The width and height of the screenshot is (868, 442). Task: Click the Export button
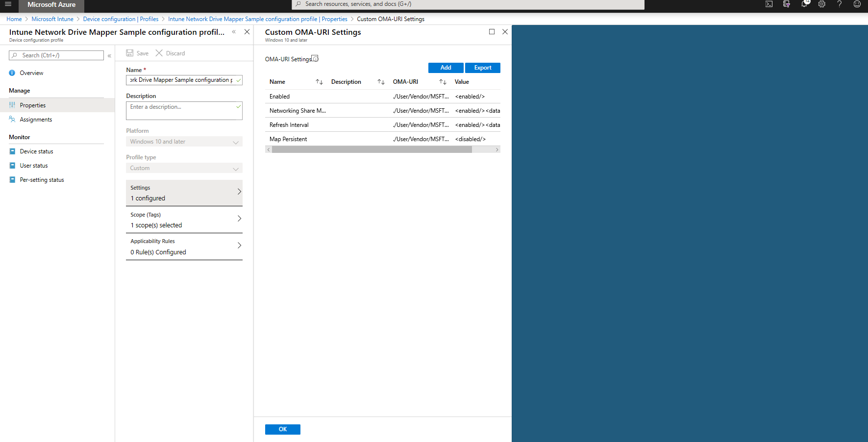[x=483, y=68]
